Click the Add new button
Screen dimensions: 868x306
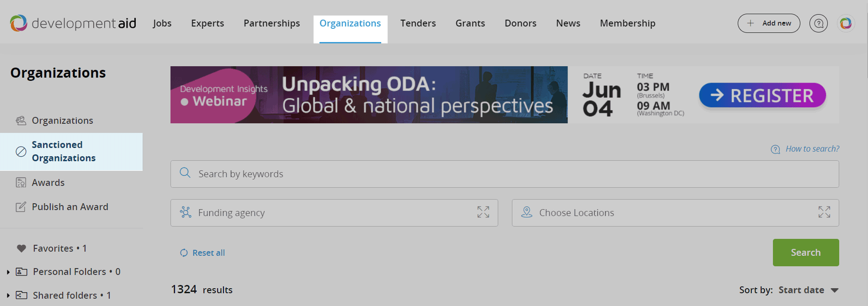(x=769, y=23)
